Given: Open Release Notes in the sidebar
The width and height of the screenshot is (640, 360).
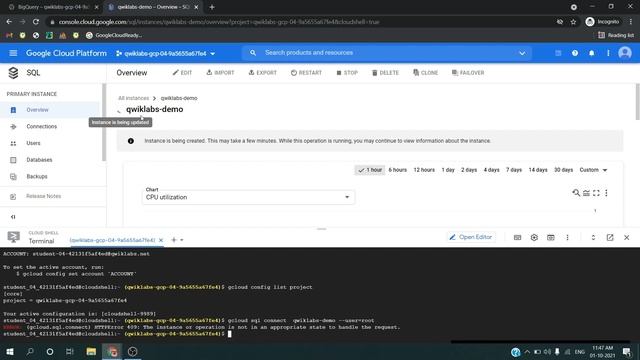Looking at the screenshot, I should 50,196.
